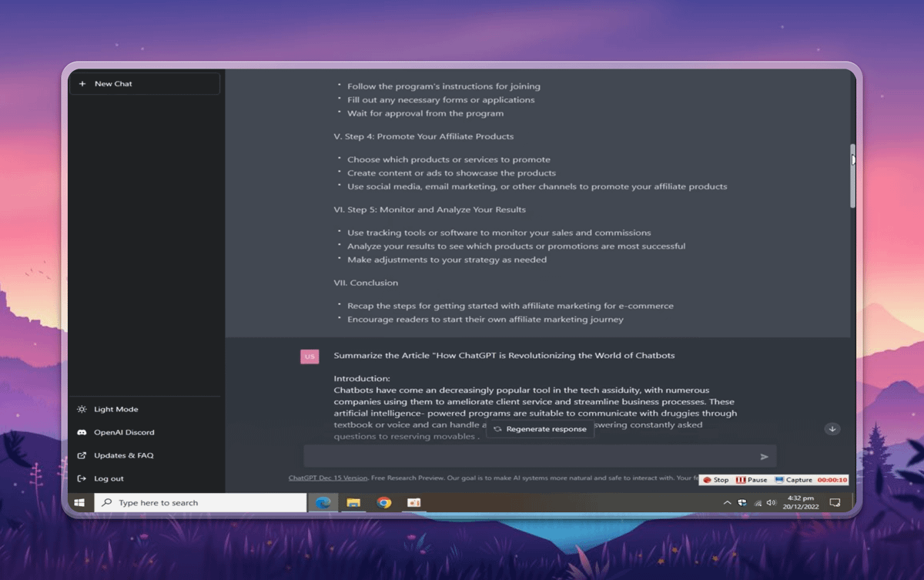Image resolution: width=924 pixels, height=580 pixels.
Task: Open the volume speaker tray icon
Action: (772, 503)
